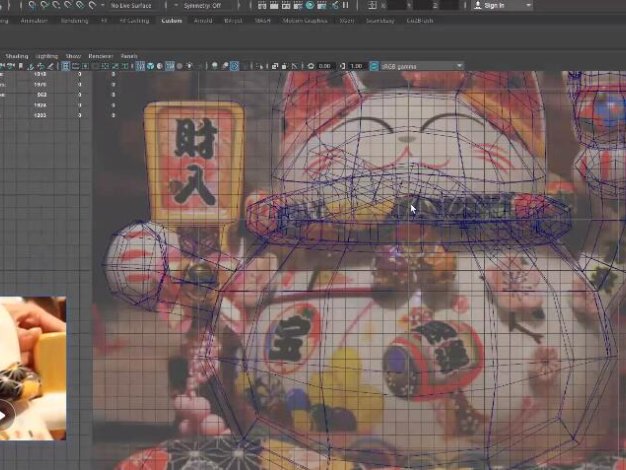Pause Viewport 2.0 display update
This screenshot has height=470, width=626.
tap(346, 6)
